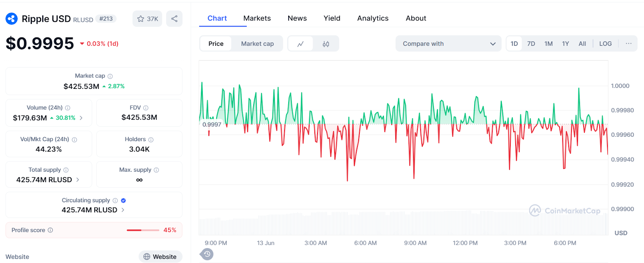The width and height of the screenshot is (644, 263).
Task: Click the $0.9995 current price
Action: pos(40,43)
